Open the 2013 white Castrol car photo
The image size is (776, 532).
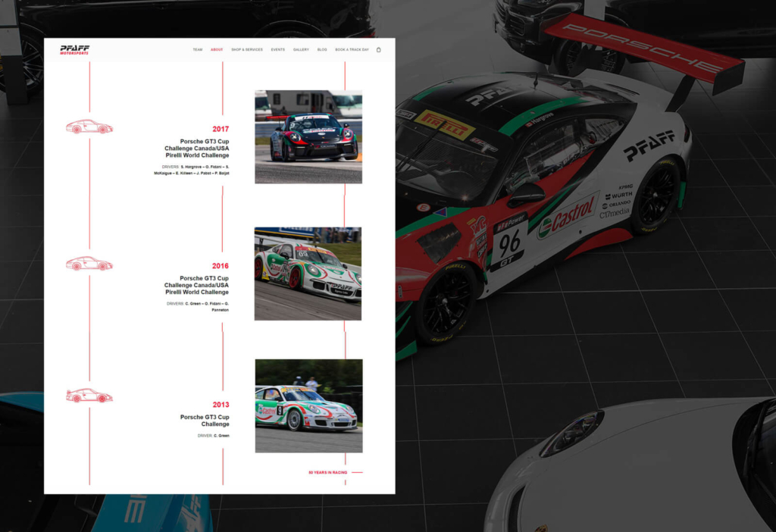308,406
